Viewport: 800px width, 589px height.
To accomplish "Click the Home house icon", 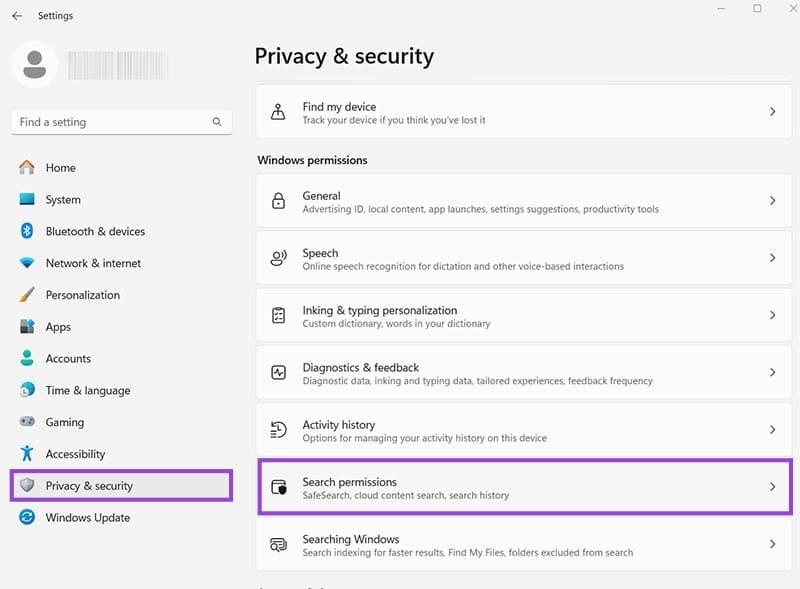I will coord(27,167).
